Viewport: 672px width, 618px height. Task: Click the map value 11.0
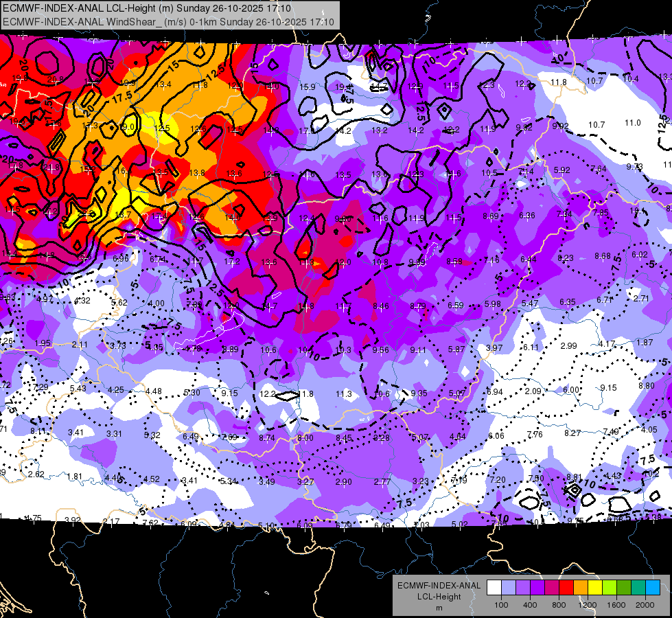[633, 123]
